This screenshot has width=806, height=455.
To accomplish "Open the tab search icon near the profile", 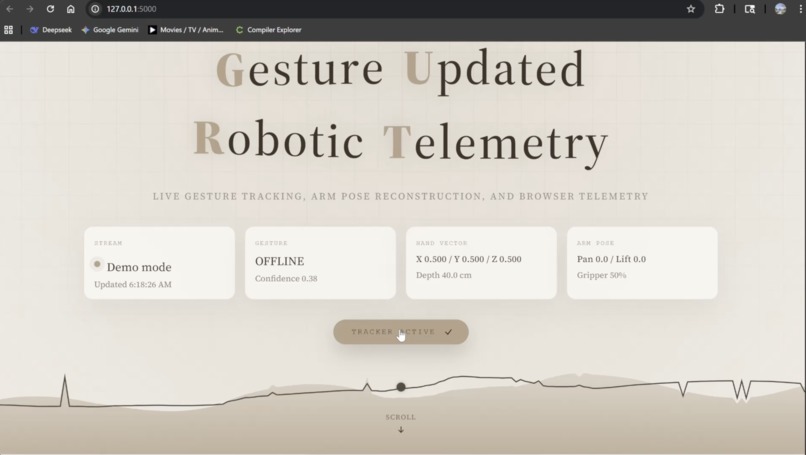I will 750,9.
